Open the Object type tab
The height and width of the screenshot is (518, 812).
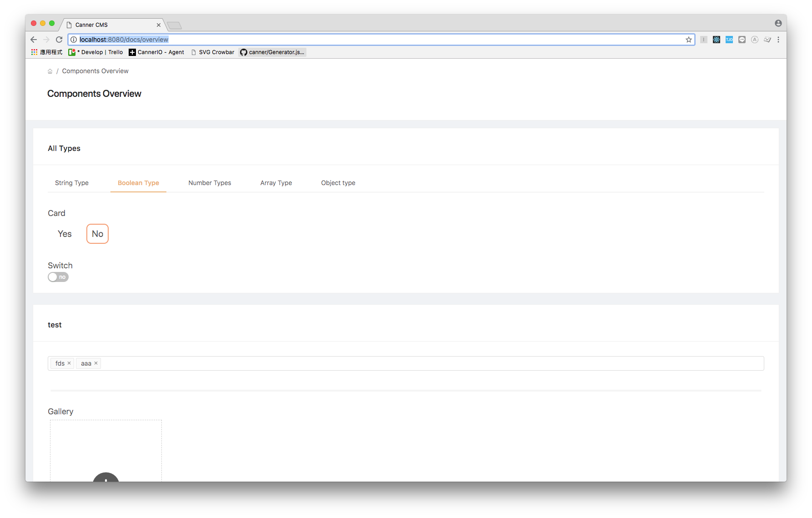tap(338, 183)
